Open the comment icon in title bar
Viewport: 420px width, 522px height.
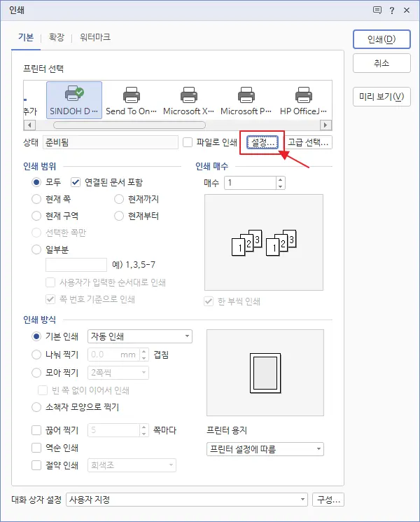click(377, 11)
